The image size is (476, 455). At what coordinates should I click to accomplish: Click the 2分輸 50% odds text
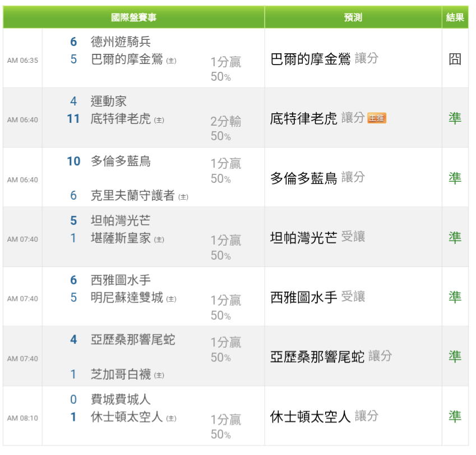click(226, 128)
